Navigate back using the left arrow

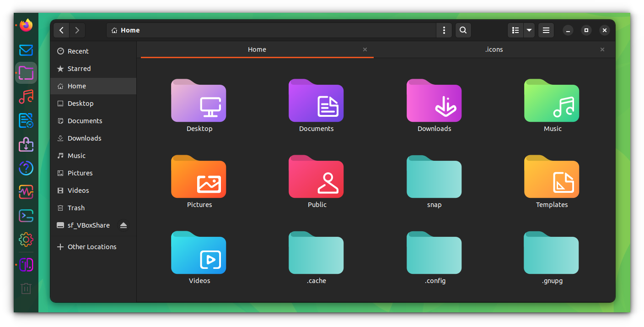[x=61, y=30]
